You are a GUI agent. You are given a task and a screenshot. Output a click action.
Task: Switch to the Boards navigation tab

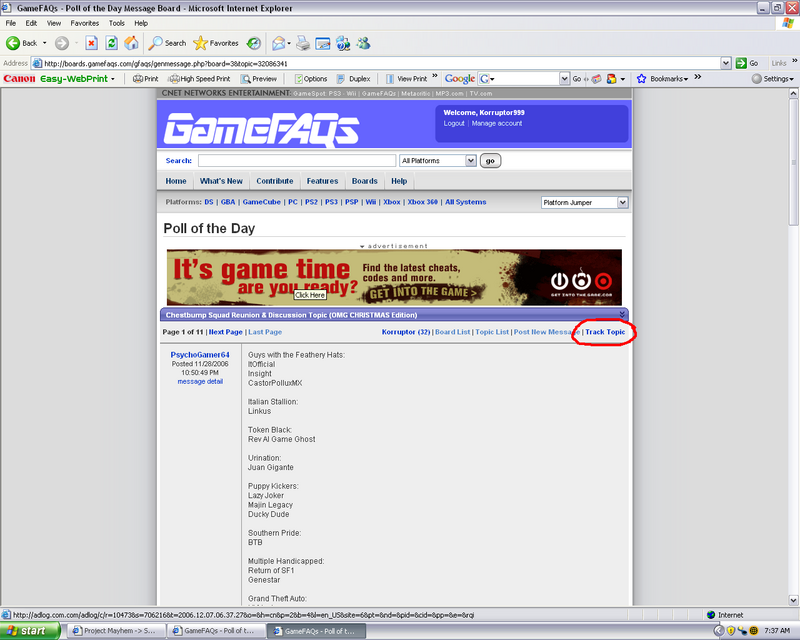click(364, 181)
